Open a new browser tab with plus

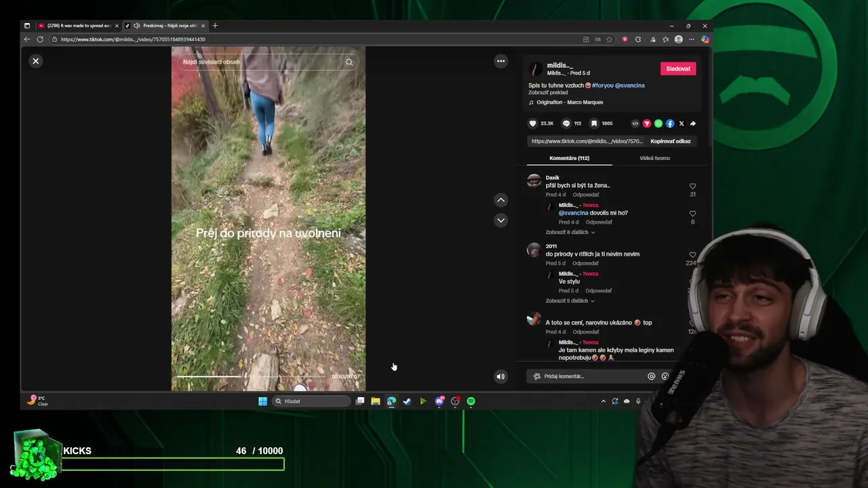coord(215,26)
